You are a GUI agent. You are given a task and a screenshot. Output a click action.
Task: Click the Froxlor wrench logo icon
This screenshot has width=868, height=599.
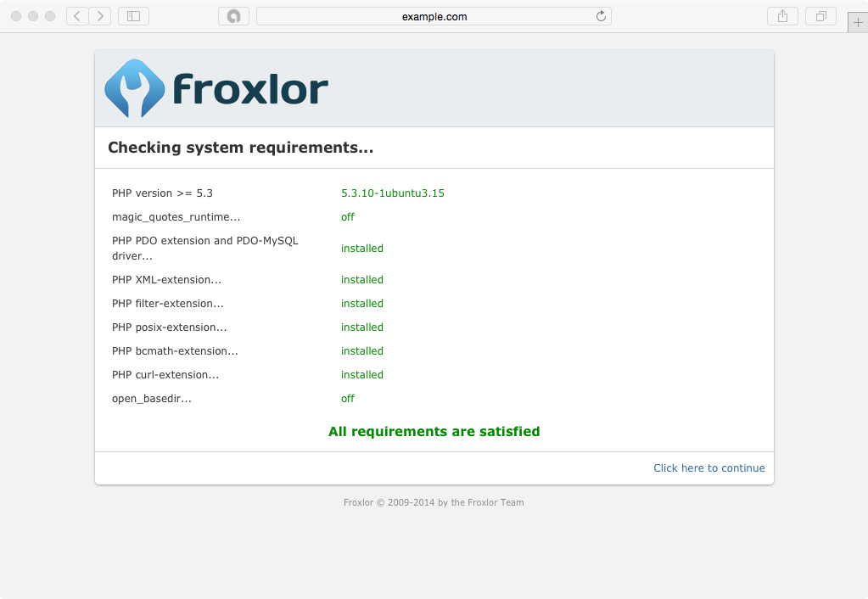[135, 88]
